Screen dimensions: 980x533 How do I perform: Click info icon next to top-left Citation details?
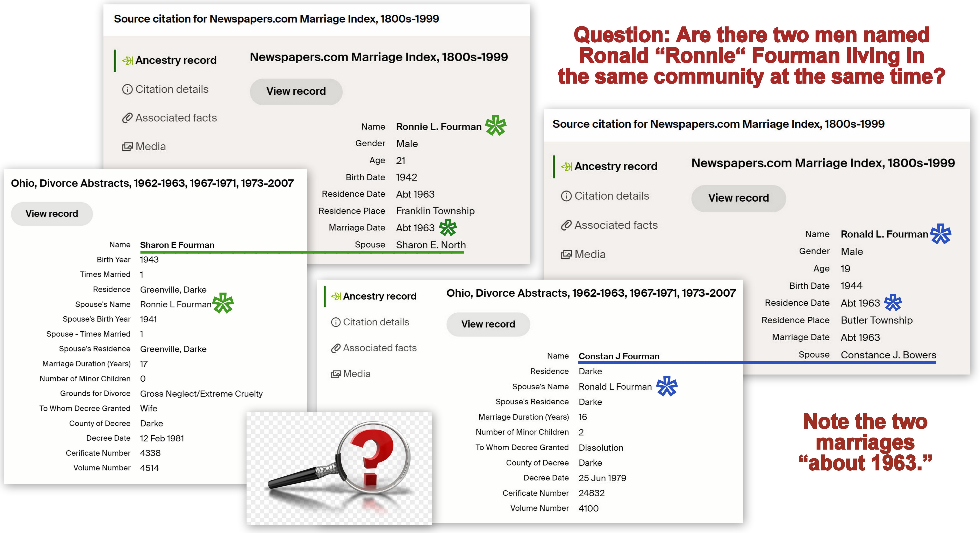127,89
